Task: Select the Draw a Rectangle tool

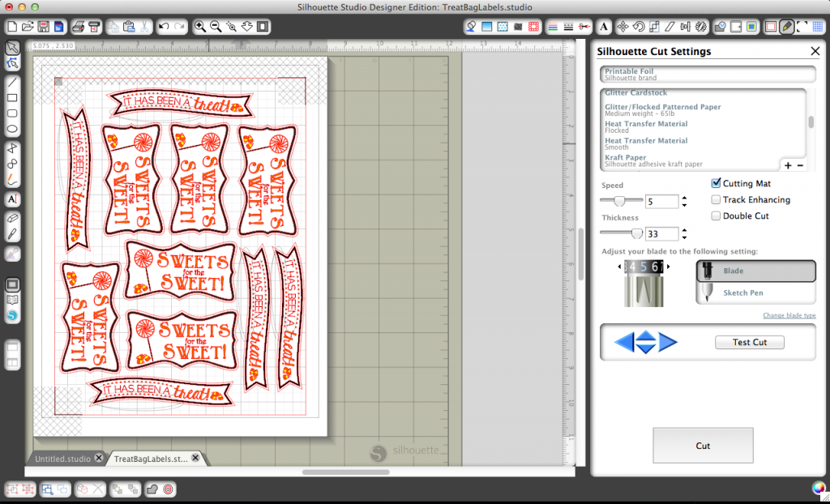Action: coord(12,98)
